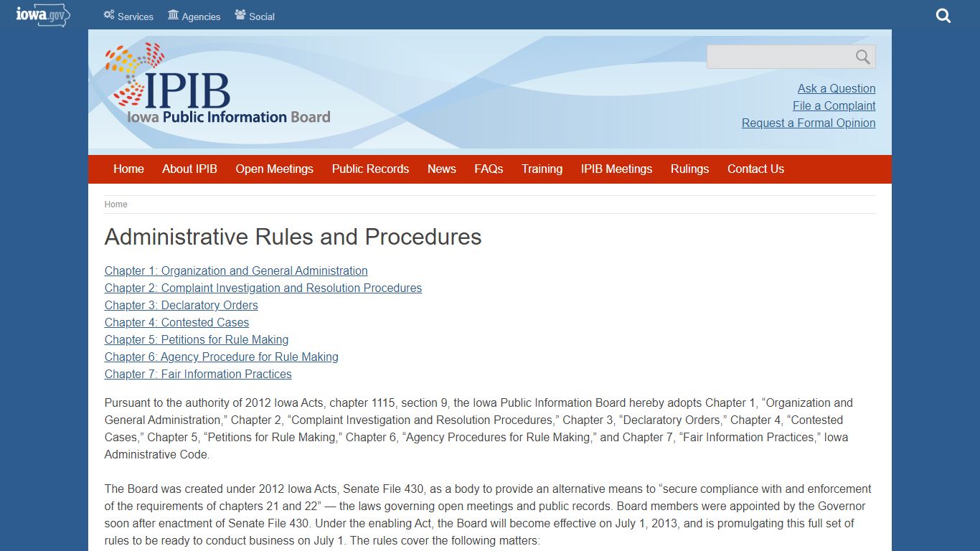Open the IPIB Meetings menu item
Viewport: 980px width, 551px height.
pyautogui.click(x=616, y=169)
